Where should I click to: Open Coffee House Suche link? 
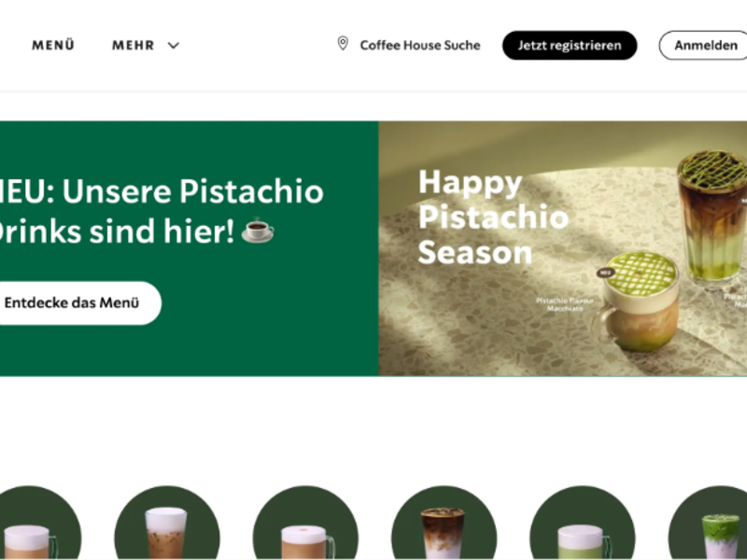(x=419, y=45)
